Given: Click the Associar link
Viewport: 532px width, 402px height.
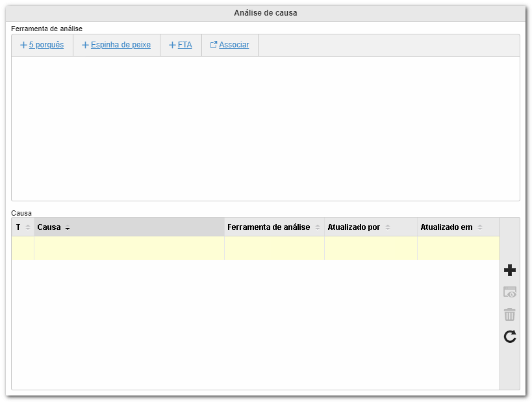Looking at the screenshot, I should (234, 45).
